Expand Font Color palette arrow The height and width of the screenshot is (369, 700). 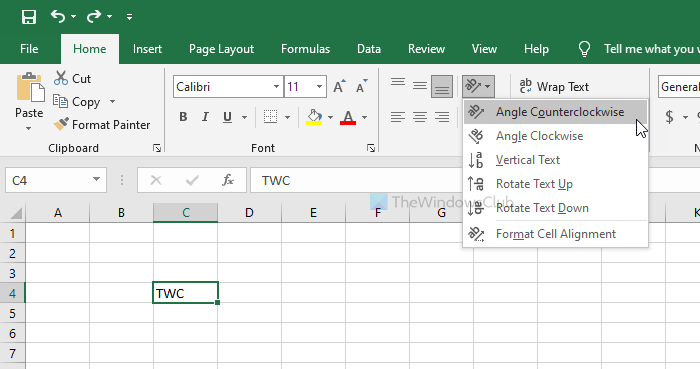[x=364, y=117]
